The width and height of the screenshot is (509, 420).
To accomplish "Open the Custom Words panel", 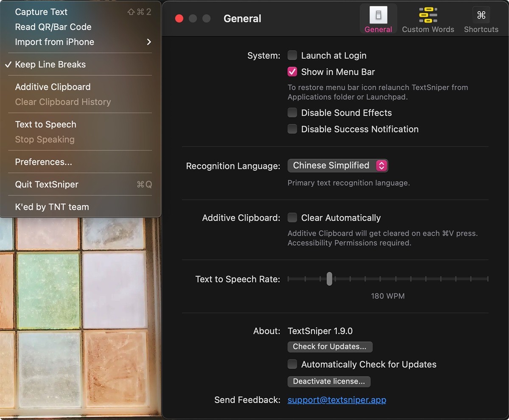I will [x=428, y=18].
